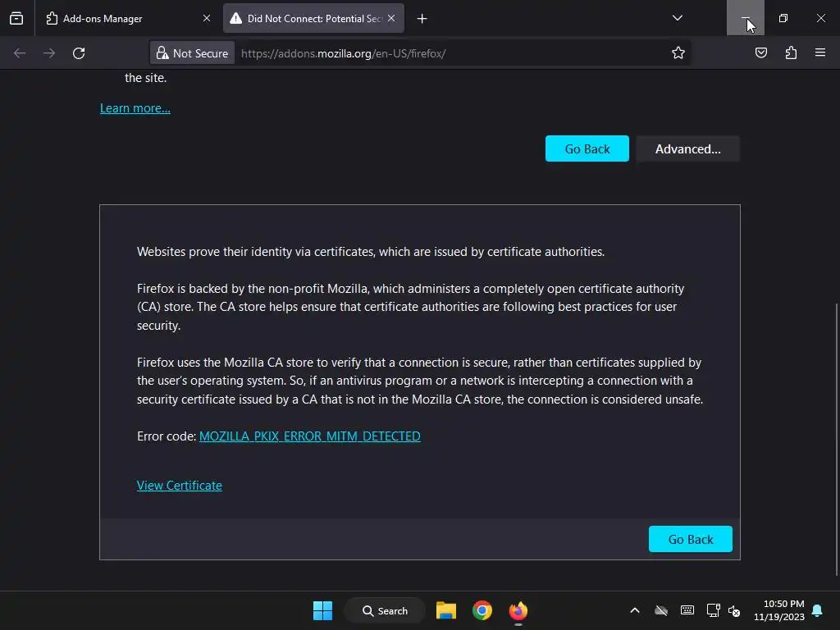Open the muted volume tray icon
Screen dimensions: 840x630
click(x=734, y=610)
